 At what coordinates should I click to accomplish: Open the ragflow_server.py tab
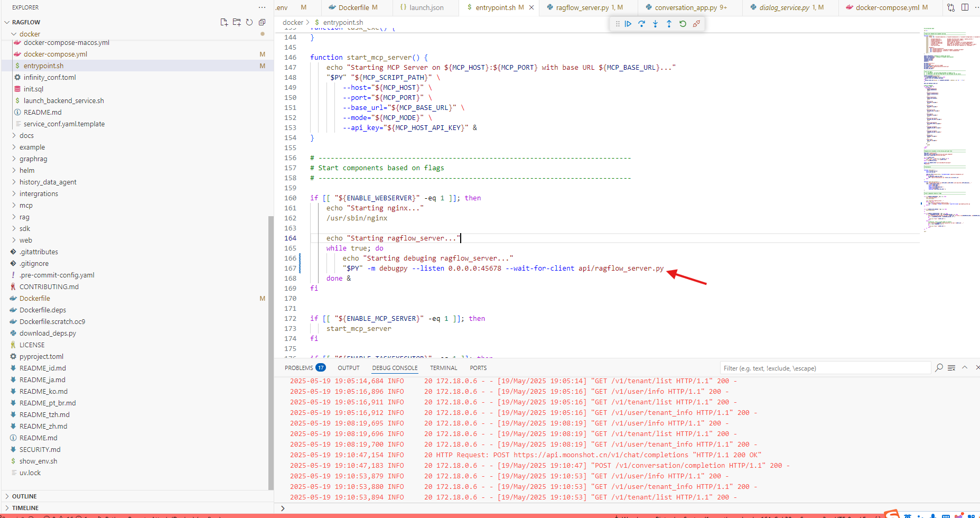coord(583,7)
